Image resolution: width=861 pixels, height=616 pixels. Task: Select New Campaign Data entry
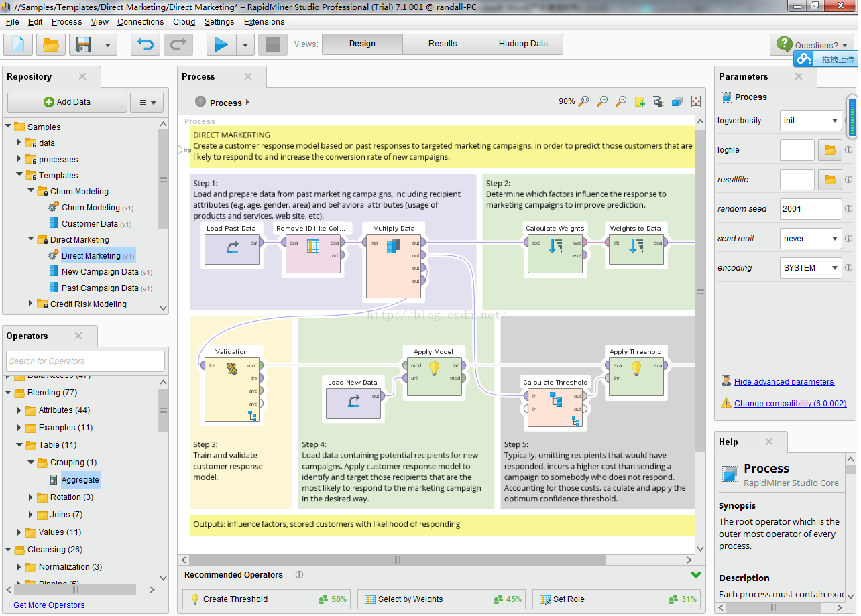point(101,271)
